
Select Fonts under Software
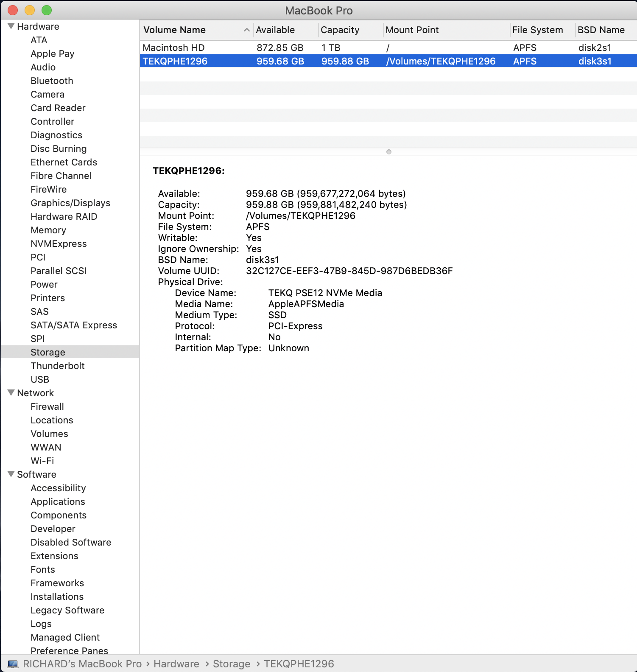coord(43,569)
